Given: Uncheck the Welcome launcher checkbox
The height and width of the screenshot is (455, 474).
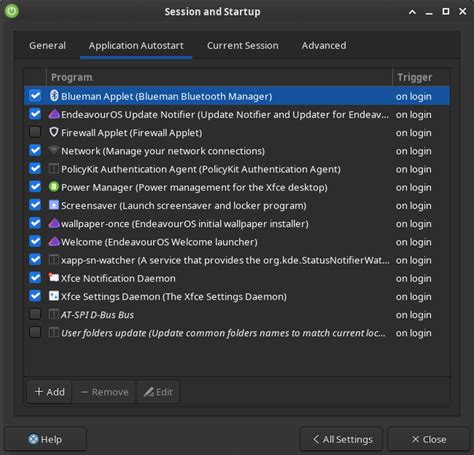Looking at the screenshot, I should click(x=35, y=242).
